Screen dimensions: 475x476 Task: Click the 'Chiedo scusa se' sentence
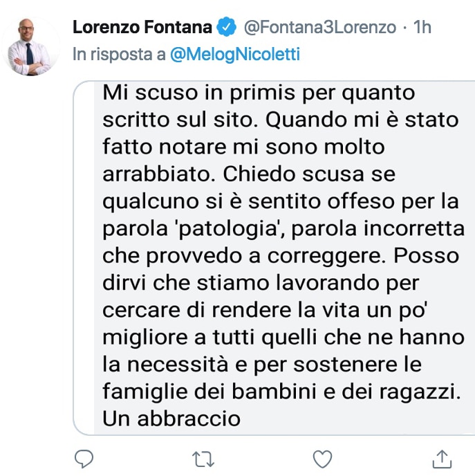pos(309,174)
